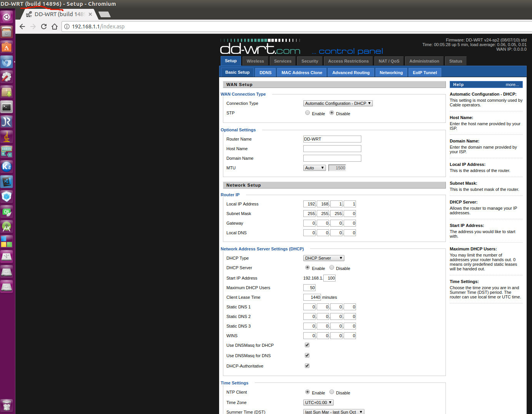Click the Client Lease Time field
The width and height of the screenshot is (532, 414).
[x=312, y=297]
